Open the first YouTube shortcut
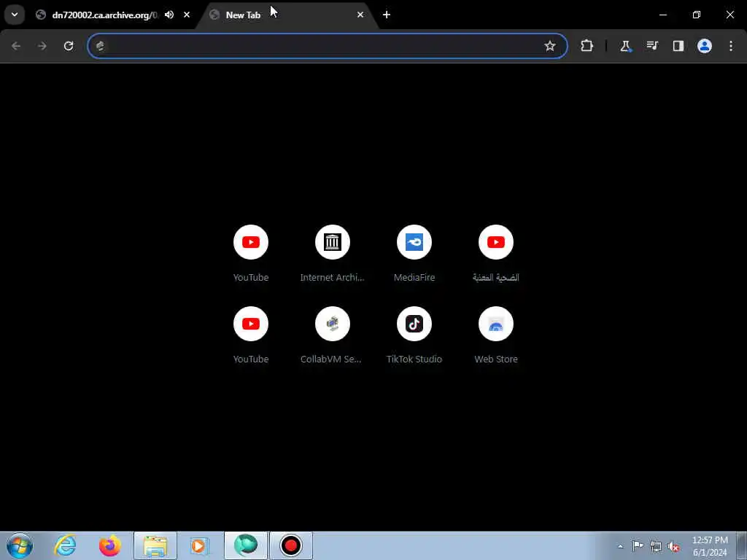 [x=251, y=253]
